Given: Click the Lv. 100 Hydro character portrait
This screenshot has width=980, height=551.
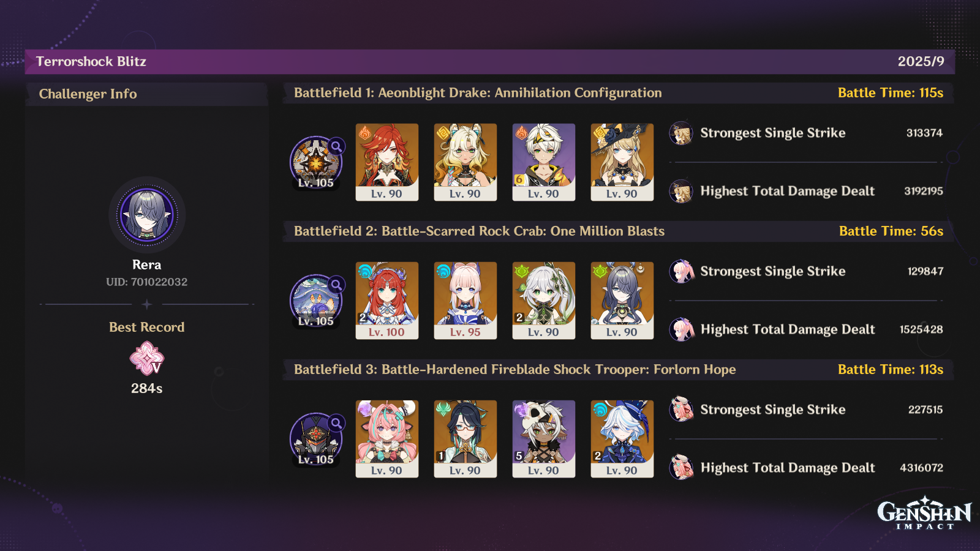Looking at the screenshot, I should [387, 301].
